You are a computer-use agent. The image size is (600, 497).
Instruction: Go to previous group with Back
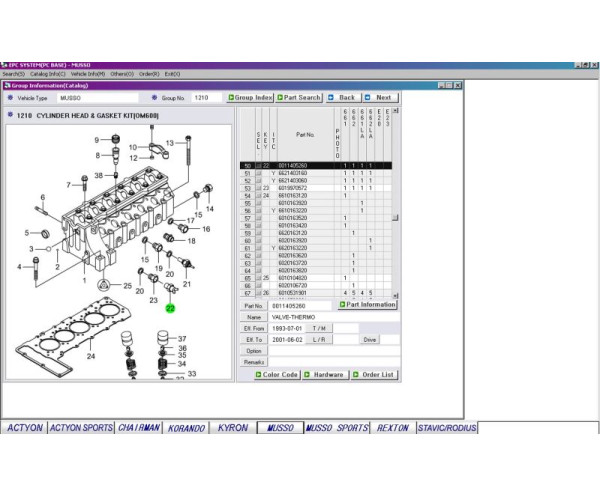pos(344,98)
